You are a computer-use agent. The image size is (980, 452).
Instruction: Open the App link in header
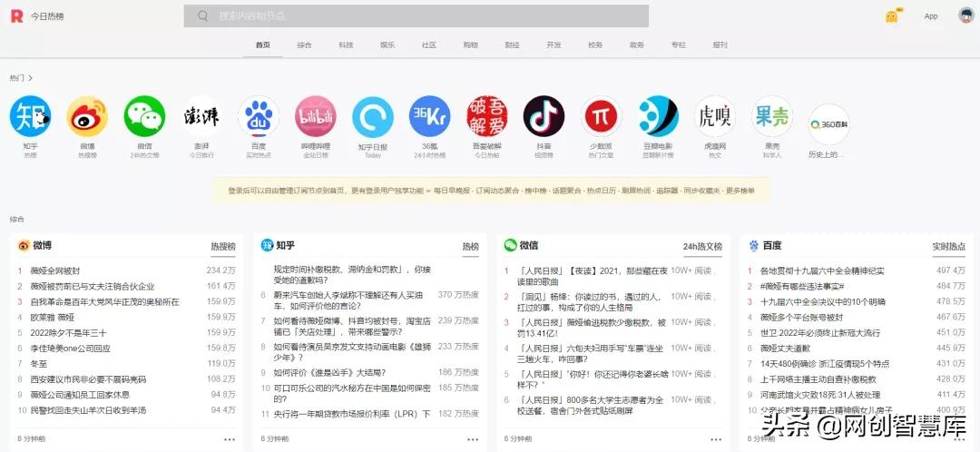931,16
